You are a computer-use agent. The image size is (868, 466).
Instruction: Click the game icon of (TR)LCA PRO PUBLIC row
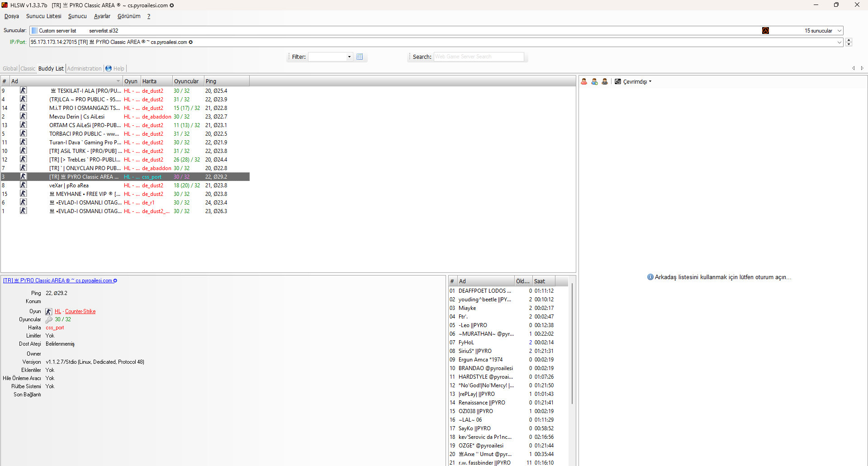pos(23,99)
